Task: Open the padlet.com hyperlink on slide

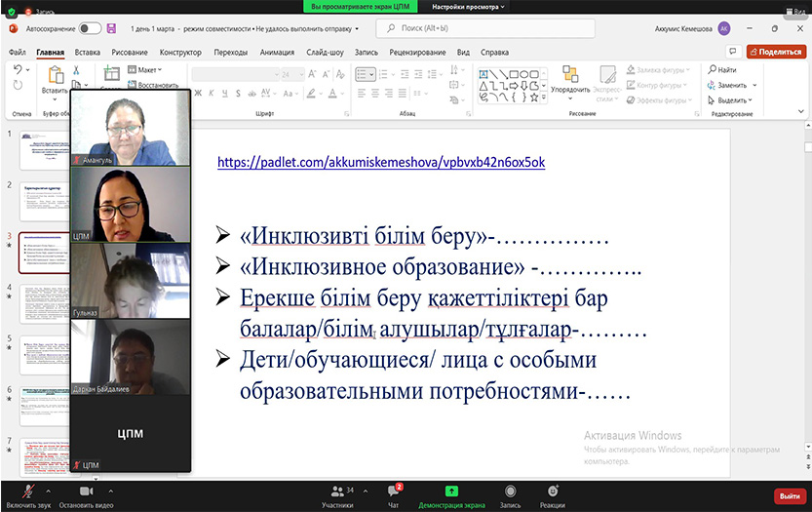Action: tap(380, 162)
